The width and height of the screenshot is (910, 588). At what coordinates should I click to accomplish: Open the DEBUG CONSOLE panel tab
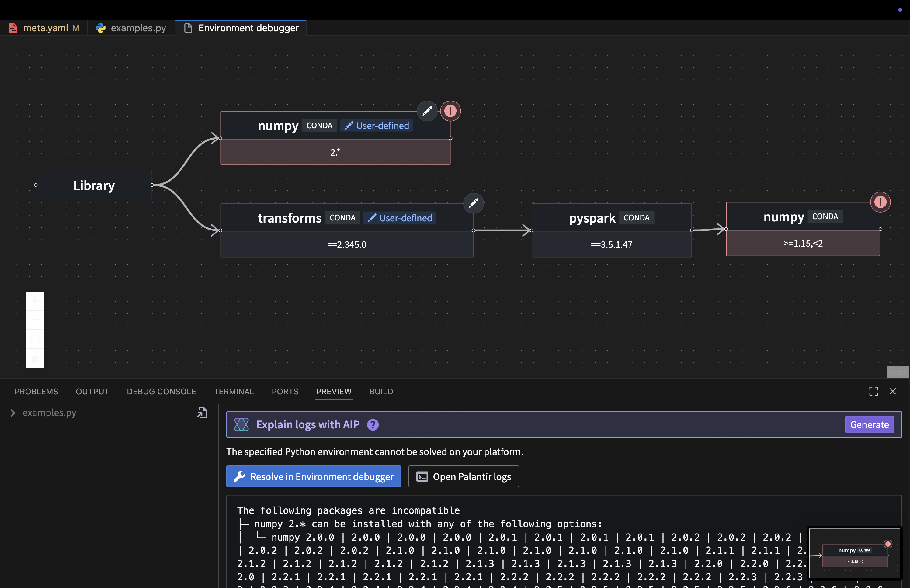coord(161,391)
